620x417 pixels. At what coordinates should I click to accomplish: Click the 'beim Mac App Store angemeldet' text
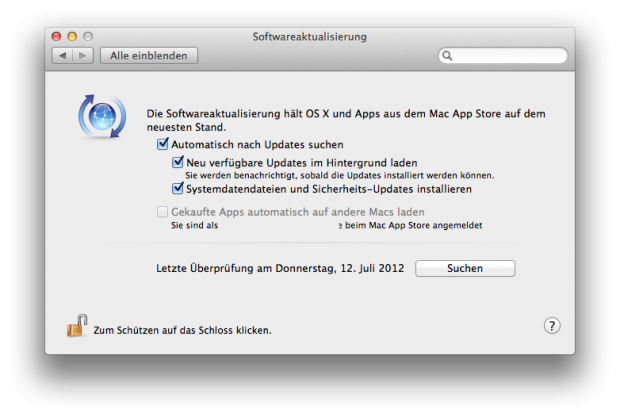[413, 225]
